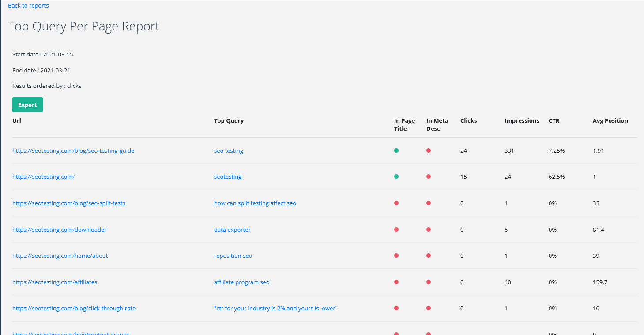Screen dimensions: 644x335
Task: Click red In Page Title dot for seo-split-tests row
Action: pyautogui.click(x=396, y=203)
